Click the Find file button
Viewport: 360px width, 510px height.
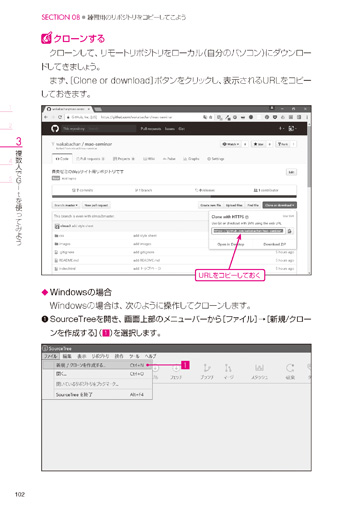tap(253, 205)
